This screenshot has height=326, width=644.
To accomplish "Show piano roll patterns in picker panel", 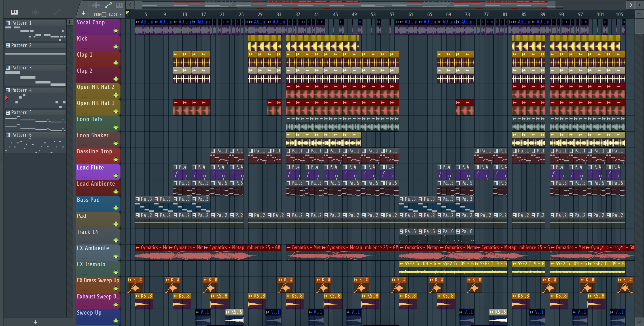I will [x=14, y=12].
